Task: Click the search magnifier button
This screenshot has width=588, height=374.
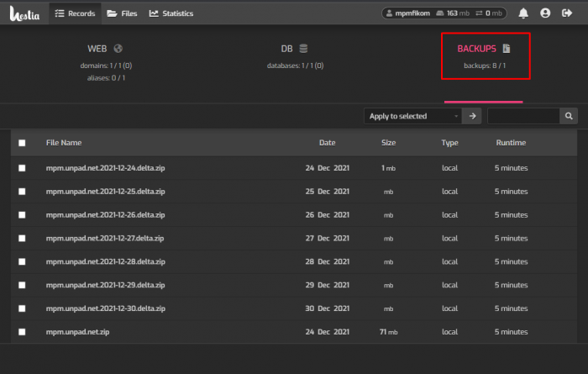Action: [x=569, y=116]
